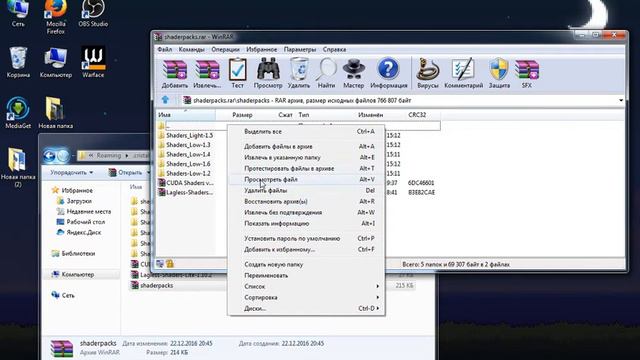Open Компьютер desktop icon
Image resolution: width=640 pixels, height=360 pixels.
56,62
